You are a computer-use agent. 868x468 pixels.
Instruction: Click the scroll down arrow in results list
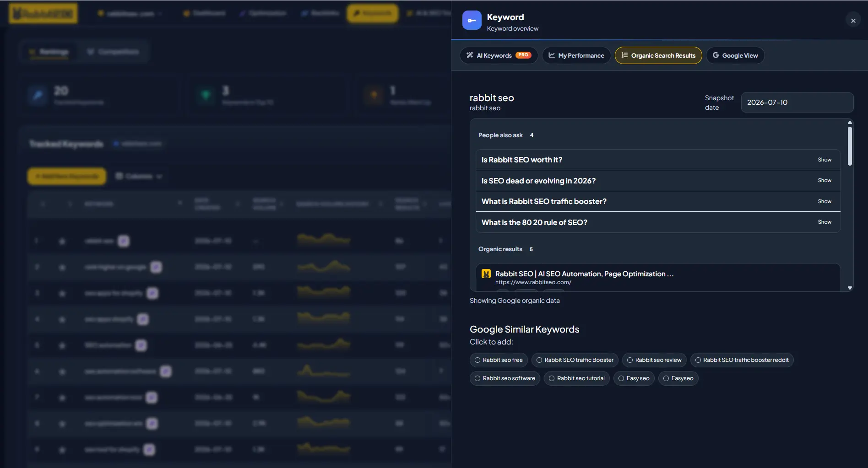(x=850, y=288)
